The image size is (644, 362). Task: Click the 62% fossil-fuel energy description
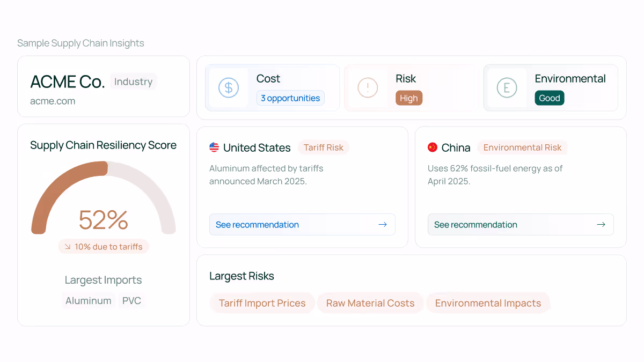coord(495,175)
